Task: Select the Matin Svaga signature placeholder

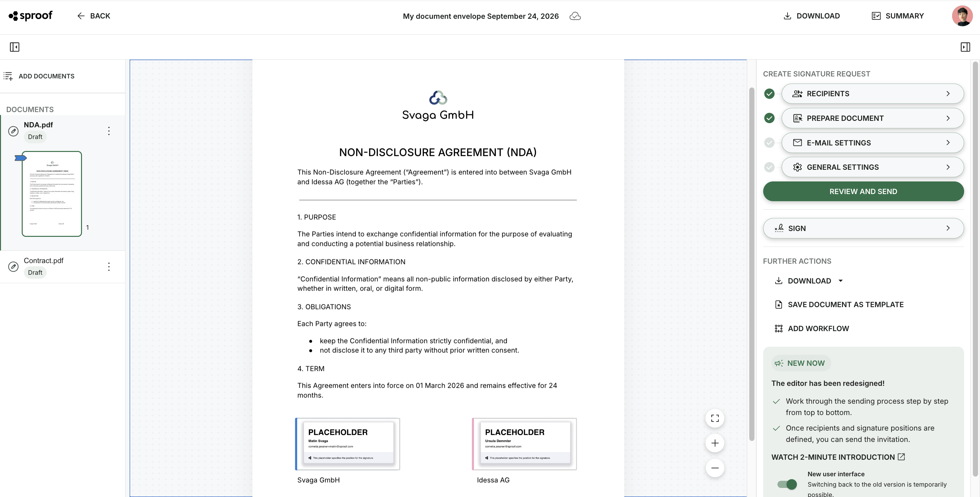Action: [348, 444]
